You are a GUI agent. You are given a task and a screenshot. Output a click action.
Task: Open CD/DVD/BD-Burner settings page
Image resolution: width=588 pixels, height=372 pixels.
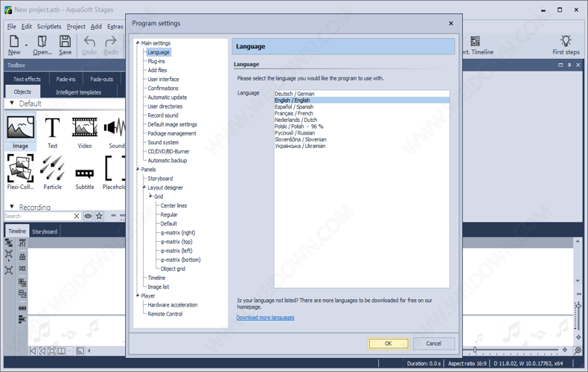click(x=168, y=152)
